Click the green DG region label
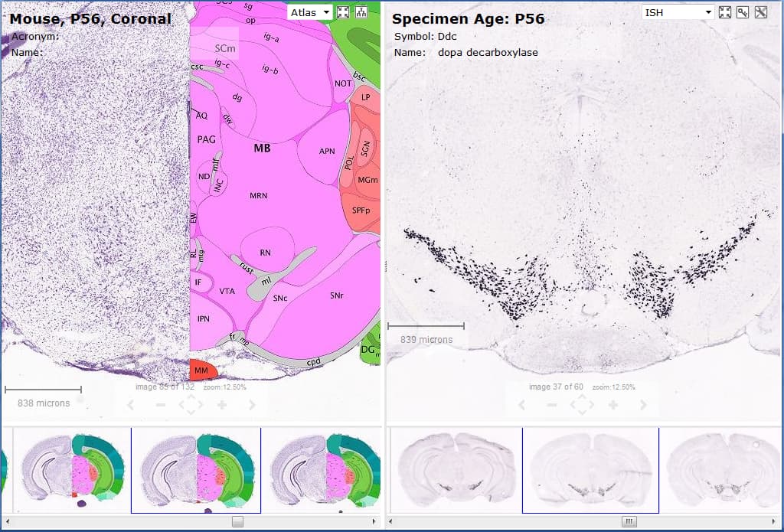Viewport: 784px width, 532px height. [367, 350]
